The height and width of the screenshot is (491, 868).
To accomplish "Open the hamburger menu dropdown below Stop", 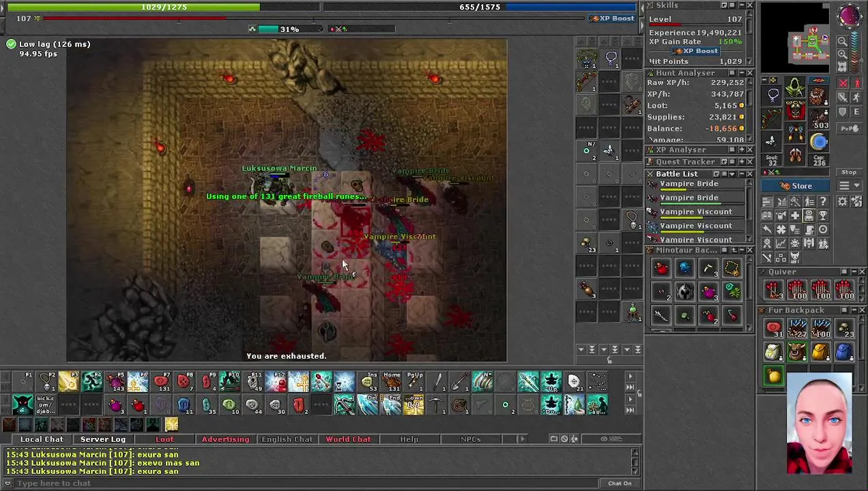I will click(x=850, y=185).
